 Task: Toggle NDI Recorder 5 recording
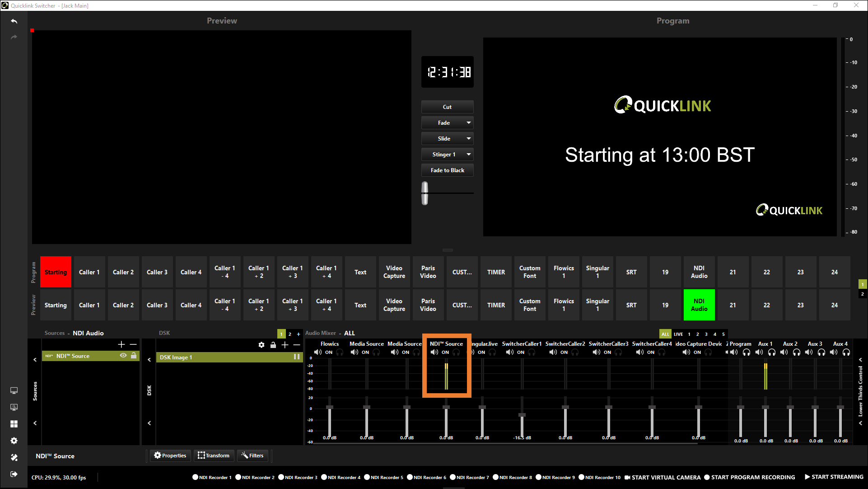pyautogui.click(x=383, y=477)
